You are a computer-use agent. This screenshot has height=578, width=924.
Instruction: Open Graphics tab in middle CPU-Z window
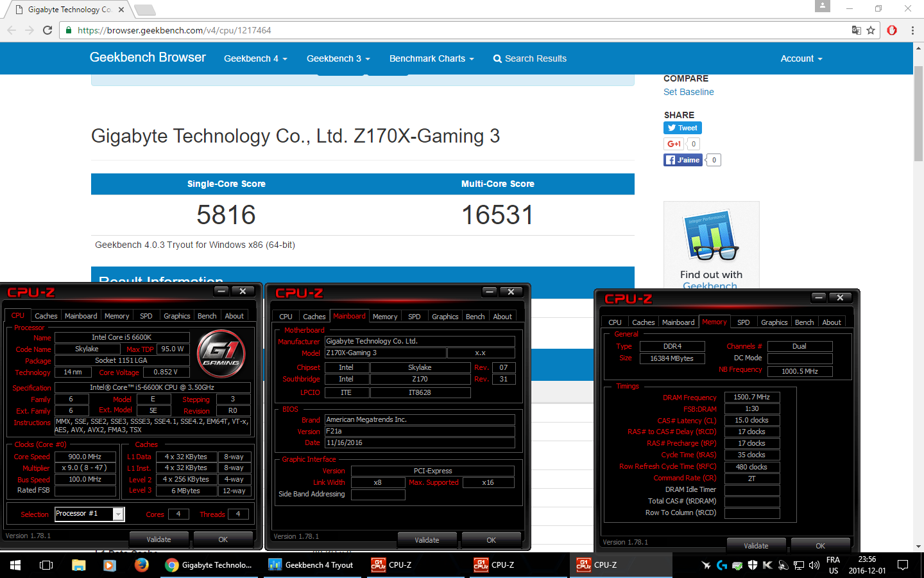(445, 317)
